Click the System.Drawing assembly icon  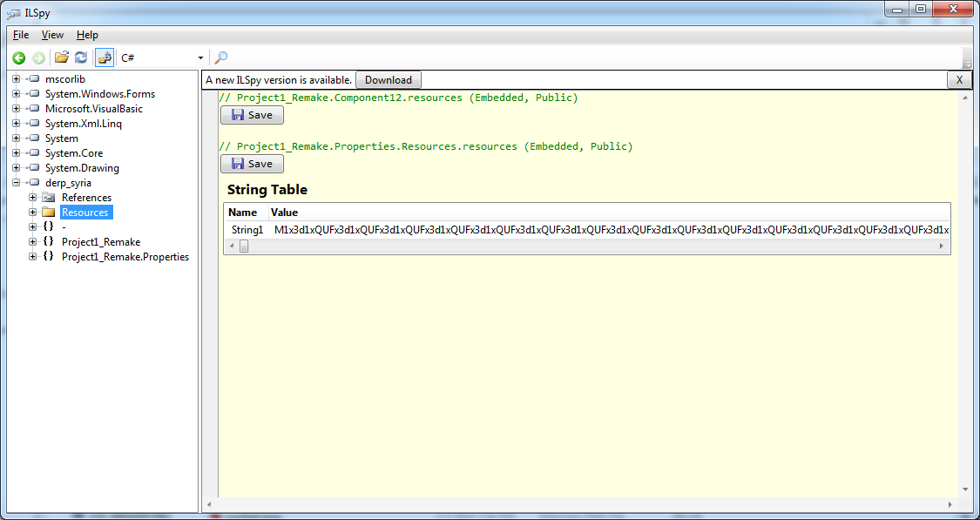click(x=34, y=168)
